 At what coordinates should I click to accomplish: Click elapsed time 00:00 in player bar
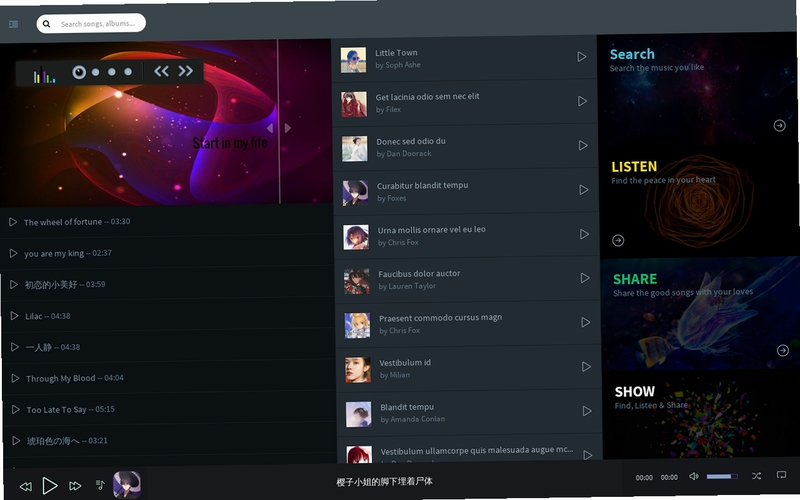tap(644, 478)
